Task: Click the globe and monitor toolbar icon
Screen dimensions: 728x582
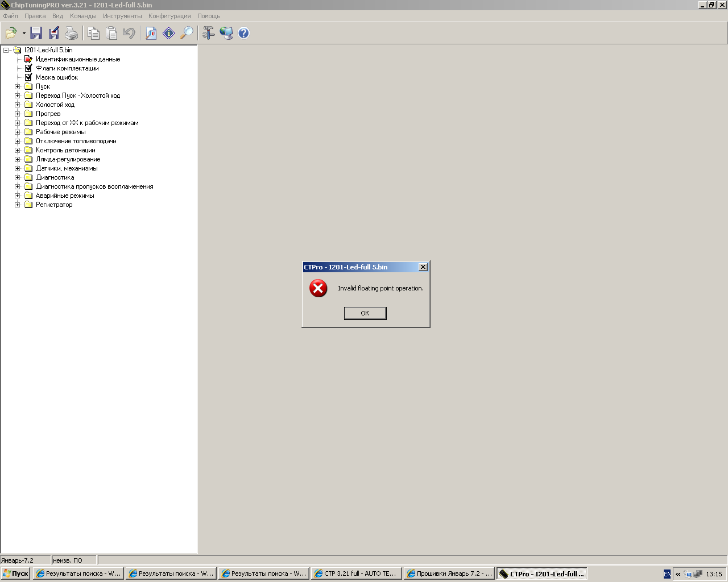Action: tap(226, 34)
